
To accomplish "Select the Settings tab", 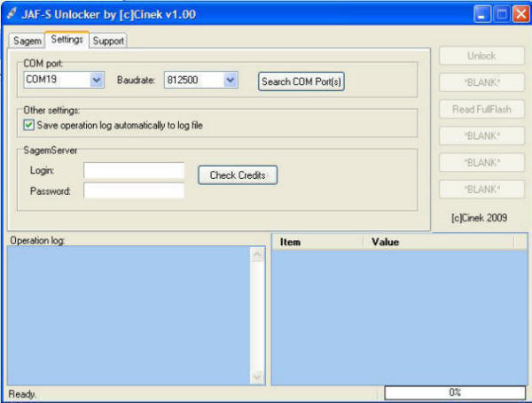I will click(66, 39).
